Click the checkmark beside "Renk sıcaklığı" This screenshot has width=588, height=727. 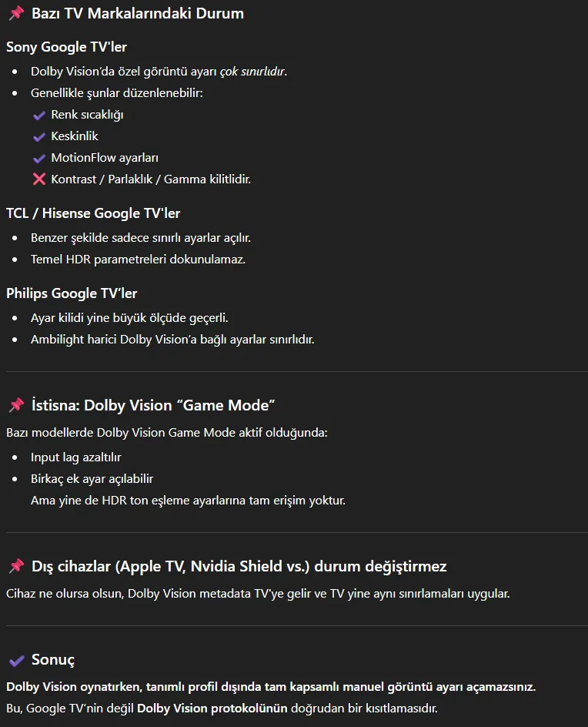pos(39,115)
